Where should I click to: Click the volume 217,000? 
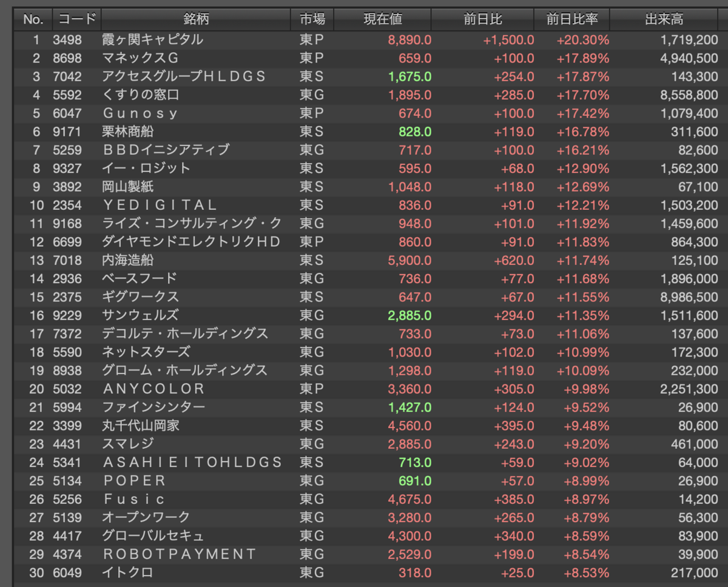point(695,572)
